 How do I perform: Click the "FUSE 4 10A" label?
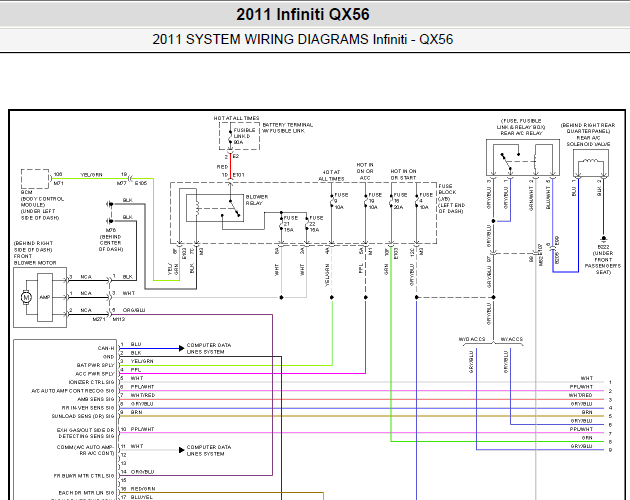(x=426, y=201)
